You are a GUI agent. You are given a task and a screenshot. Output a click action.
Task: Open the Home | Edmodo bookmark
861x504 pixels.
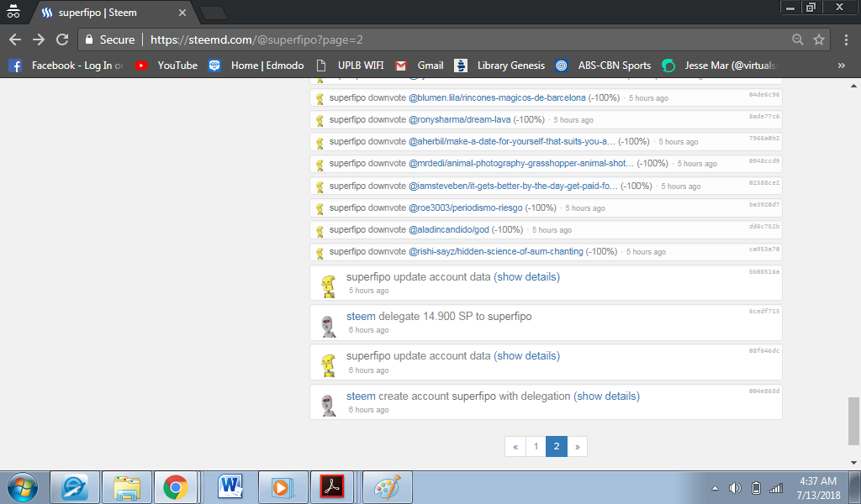coord(256,66)
